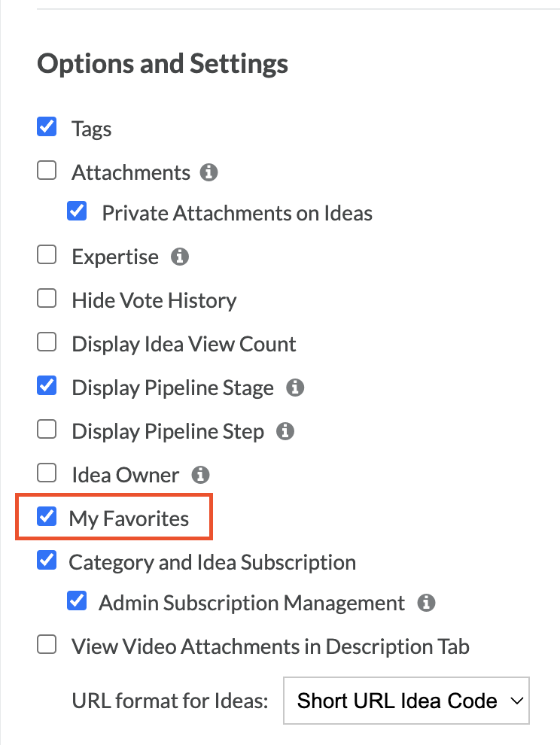The width and height of the screenshot is (560, 745).
Task: Disable Private Attachments on Ideas
Action: [77, 211]
